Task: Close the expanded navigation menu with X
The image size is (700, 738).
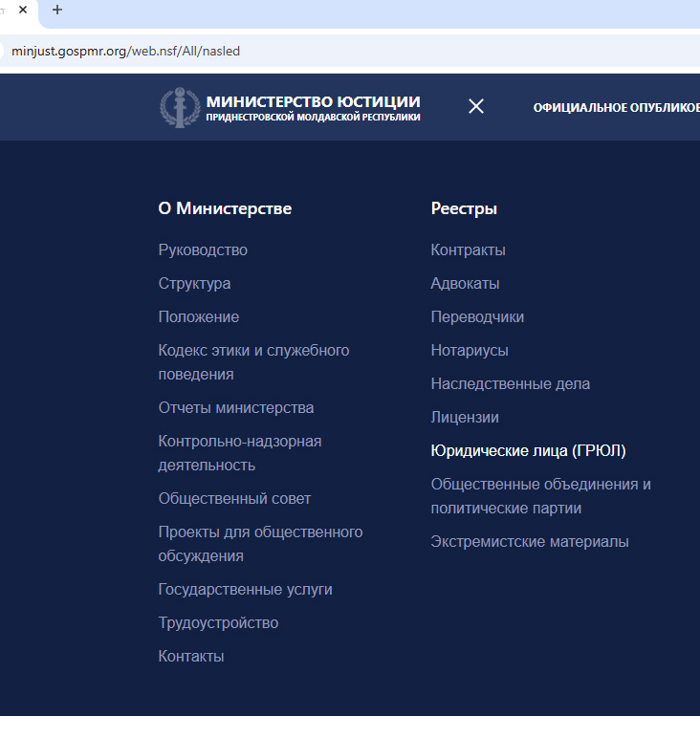Action: [476, 106]
